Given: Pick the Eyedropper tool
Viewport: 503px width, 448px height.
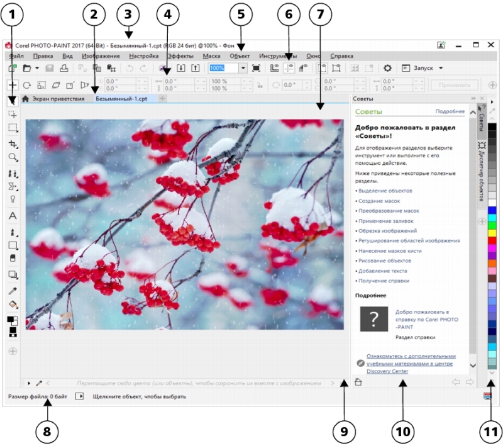Looking at the screenshot, I should tap(13, 291).
